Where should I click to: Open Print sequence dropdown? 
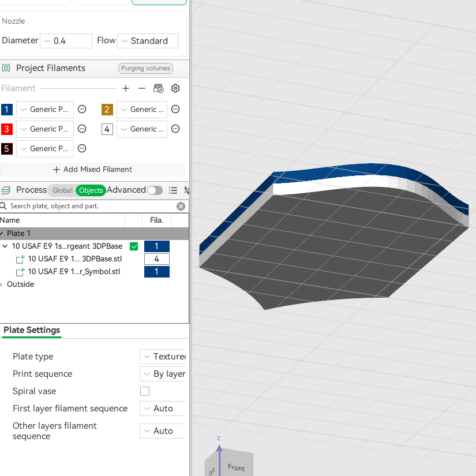tap(163, 374)
